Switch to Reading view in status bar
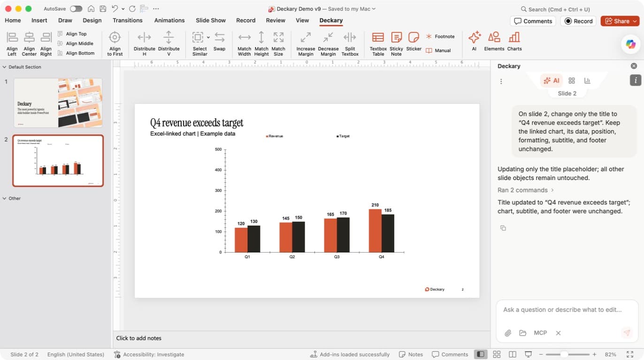The image size is (644, 360). [513, 354]
